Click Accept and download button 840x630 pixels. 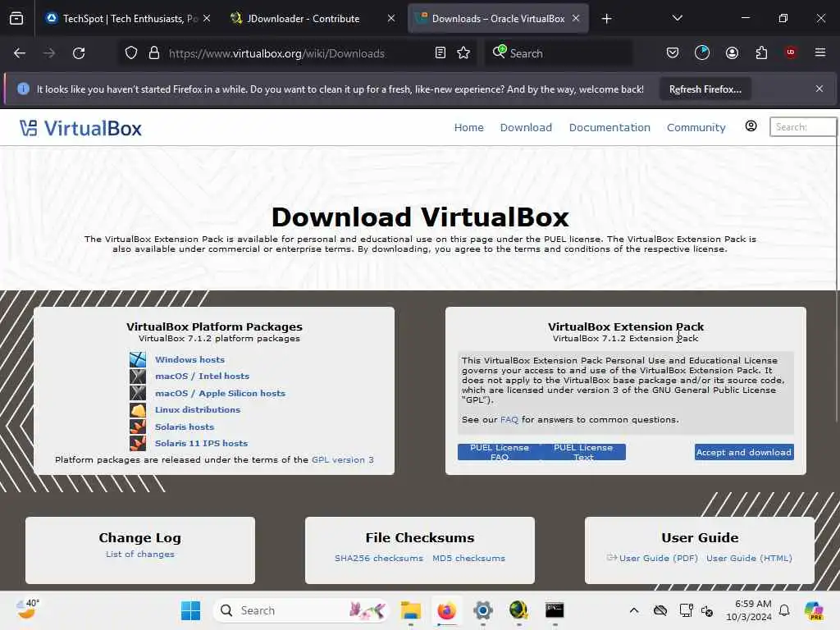[743, 452]
